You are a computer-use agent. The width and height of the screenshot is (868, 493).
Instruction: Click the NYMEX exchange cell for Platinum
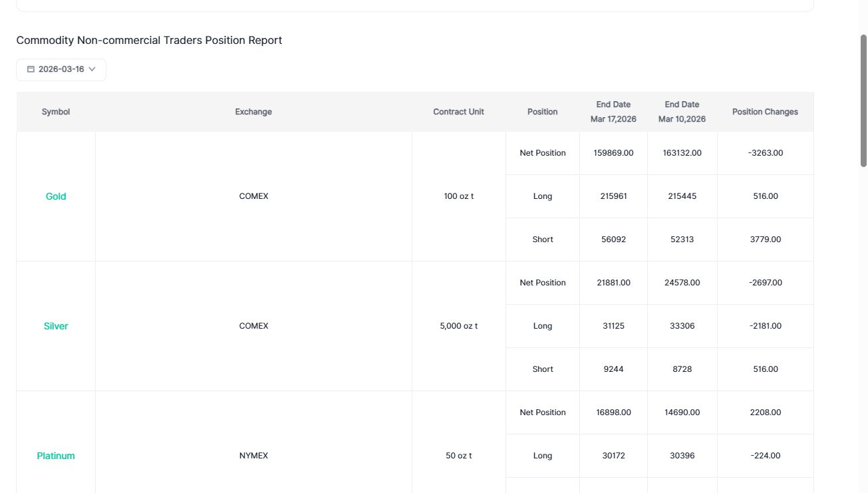point(253,456)
